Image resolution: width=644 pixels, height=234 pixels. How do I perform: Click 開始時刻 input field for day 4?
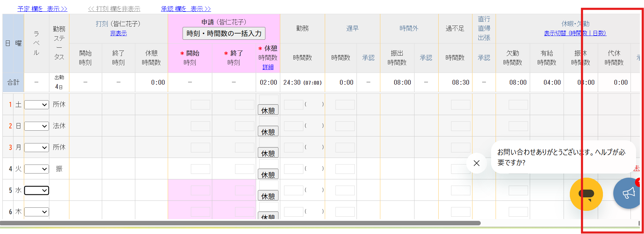tap(200, 169)
